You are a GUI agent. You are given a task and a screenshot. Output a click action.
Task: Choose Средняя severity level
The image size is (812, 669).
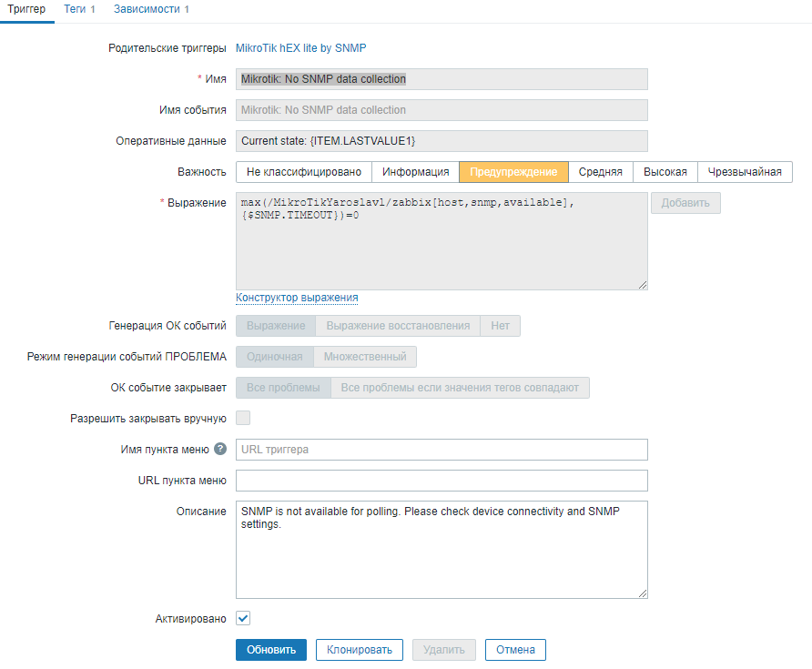tap(601, 172)
